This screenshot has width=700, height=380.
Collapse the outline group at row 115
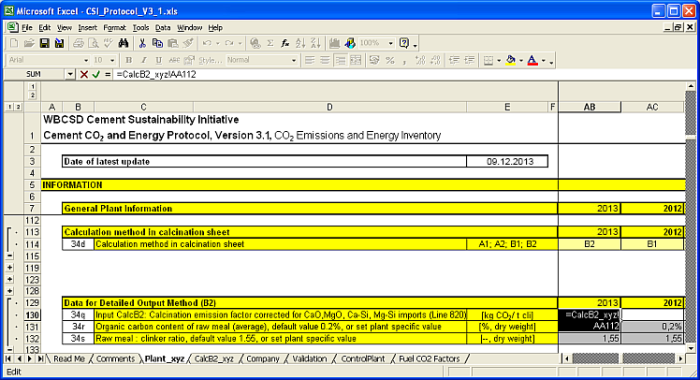point(10,256)
